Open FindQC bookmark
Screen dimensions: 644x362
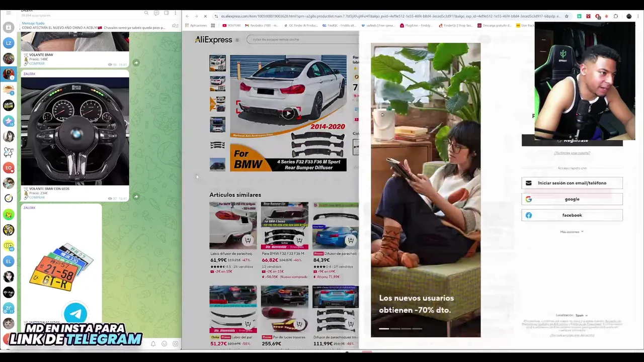click(x=339, y=25)
